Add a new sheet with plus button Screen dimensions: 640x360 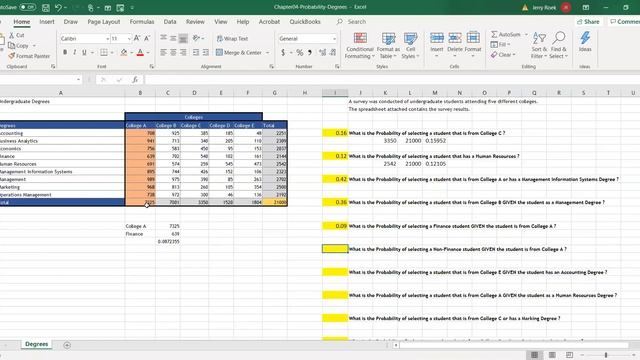click(67, 345)
